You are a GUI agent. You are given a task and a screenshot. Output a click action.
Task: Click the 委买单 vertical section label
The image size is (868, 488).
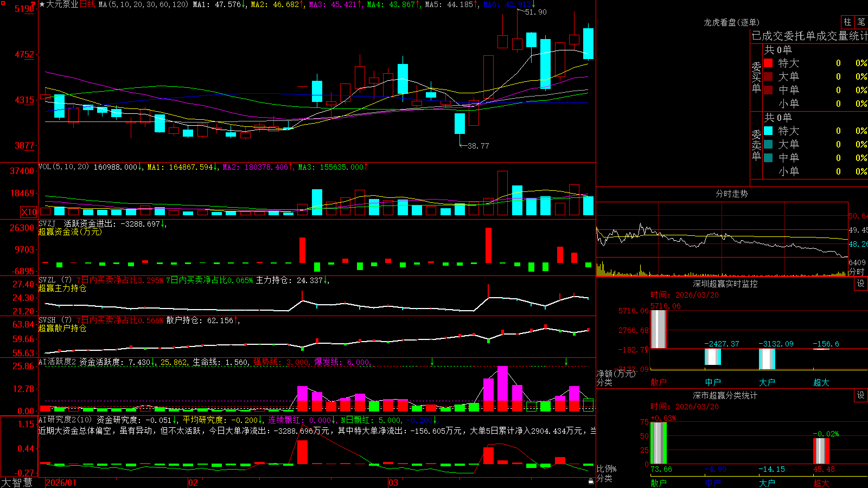(756, 77)
